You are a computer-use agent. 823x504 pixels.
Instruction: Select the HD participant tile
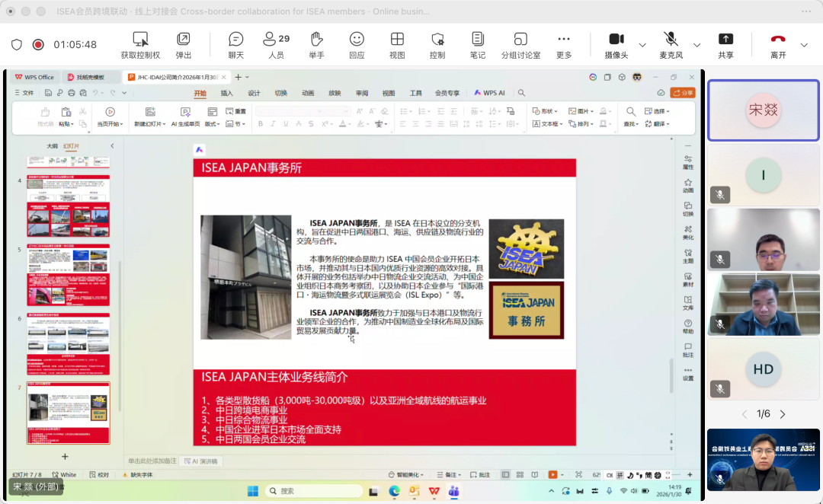(763, 369)
